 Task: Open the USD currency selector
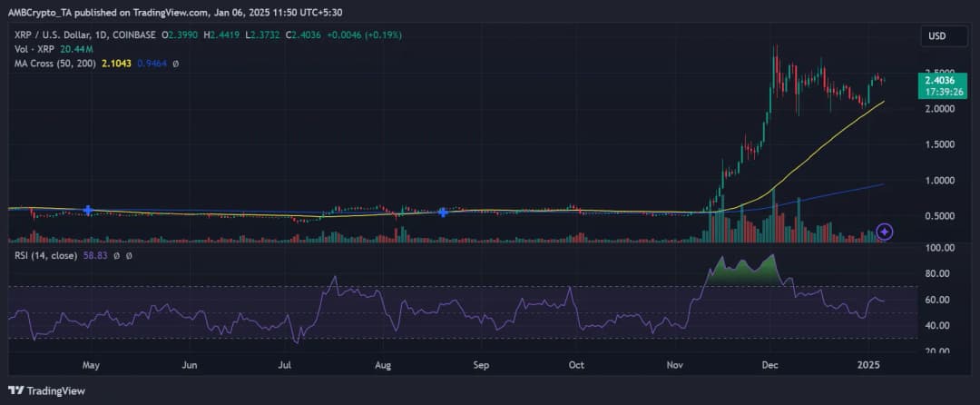click(x=937, y=35)
